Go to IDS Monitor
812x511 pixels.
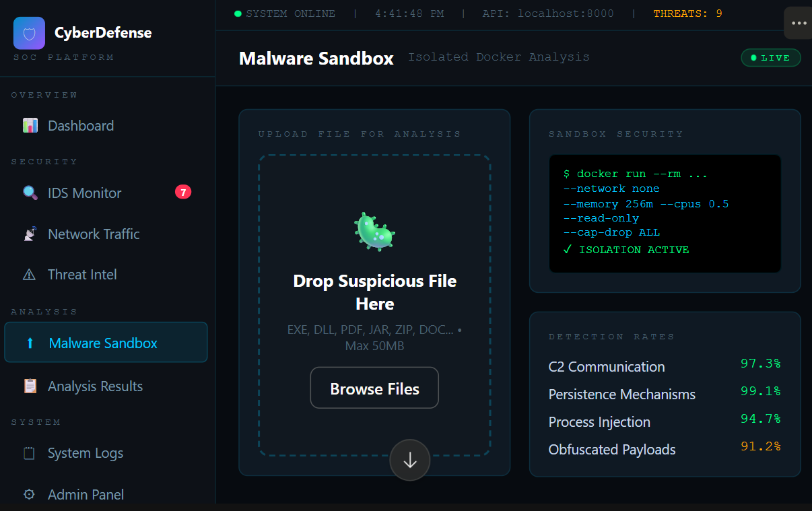point(106,193)
